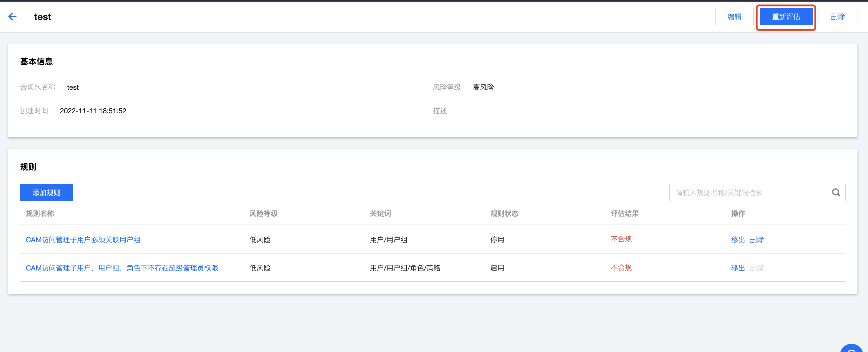
Task: Click the search magnifier icon
Action: coord(836,192)
